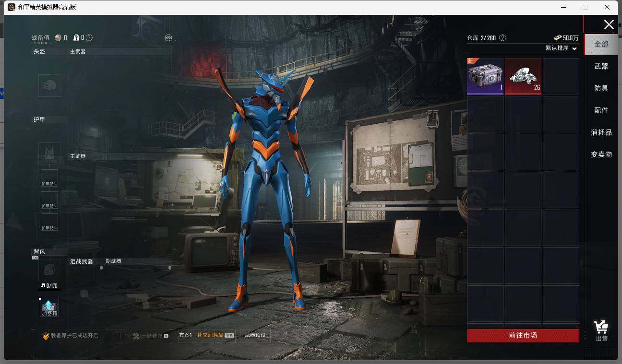The height and width of the screenshot is (364, 622).
Task: Open the 加密箱 secure case slot
Action: [x=49, y=307]
